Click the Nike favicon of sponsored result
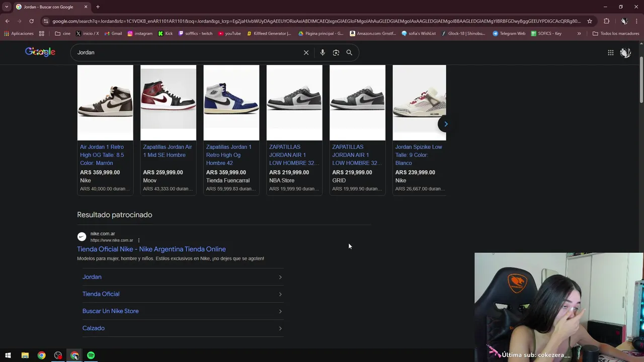 [x=82, y=237]
